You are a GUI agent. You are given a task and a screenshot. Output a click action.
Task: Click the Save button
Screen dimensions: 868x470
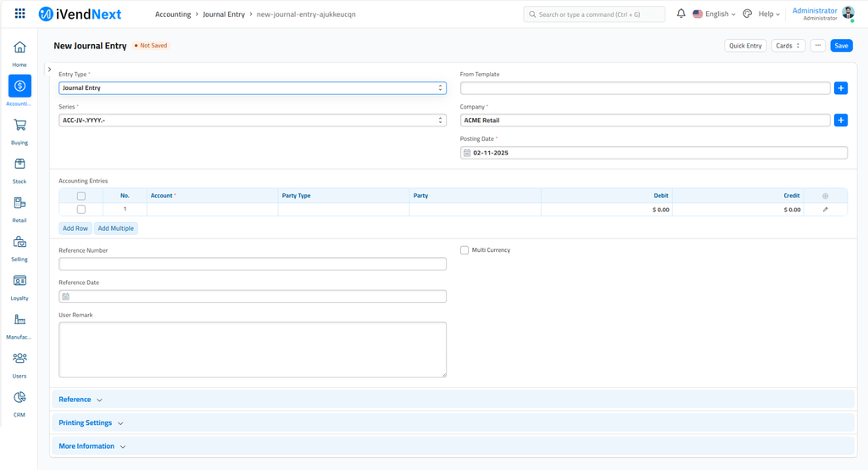(840, 46)
